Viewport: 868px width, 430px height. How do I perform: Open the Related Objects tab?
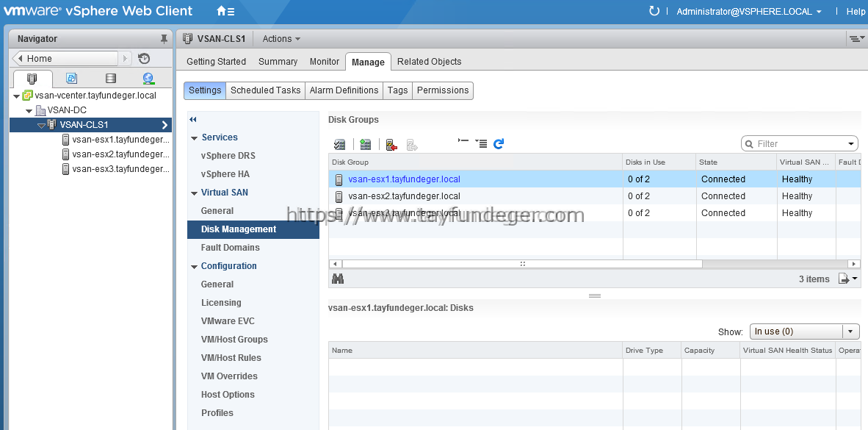click(429, 62)
